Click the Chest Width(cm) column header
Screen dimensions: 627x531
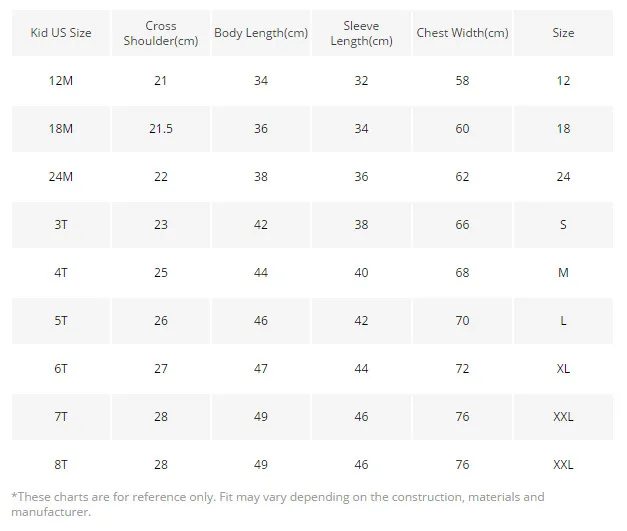click(462, 33)
